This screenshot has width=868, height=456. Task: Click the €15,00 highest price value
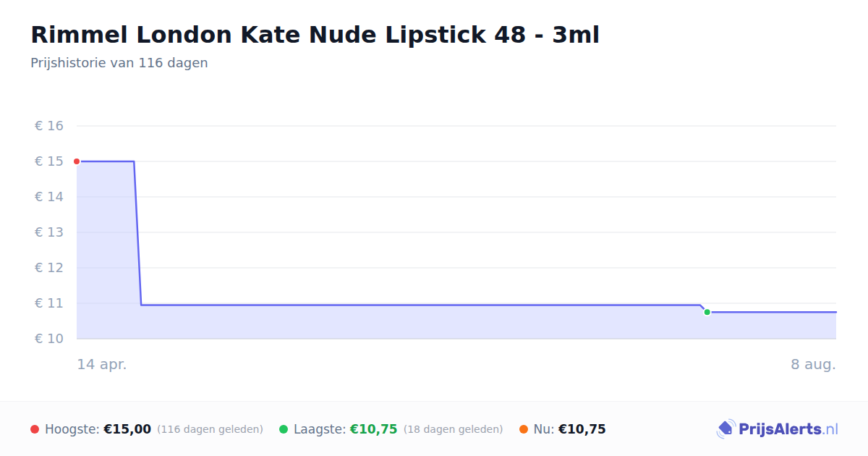click(127, 429)
